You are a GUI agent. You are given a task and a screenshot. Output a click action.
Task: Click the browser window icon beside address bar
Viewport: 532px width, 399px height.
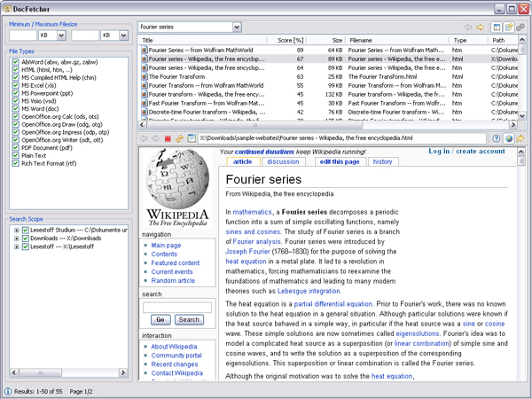pyautogui.click(x=192, y=138)
